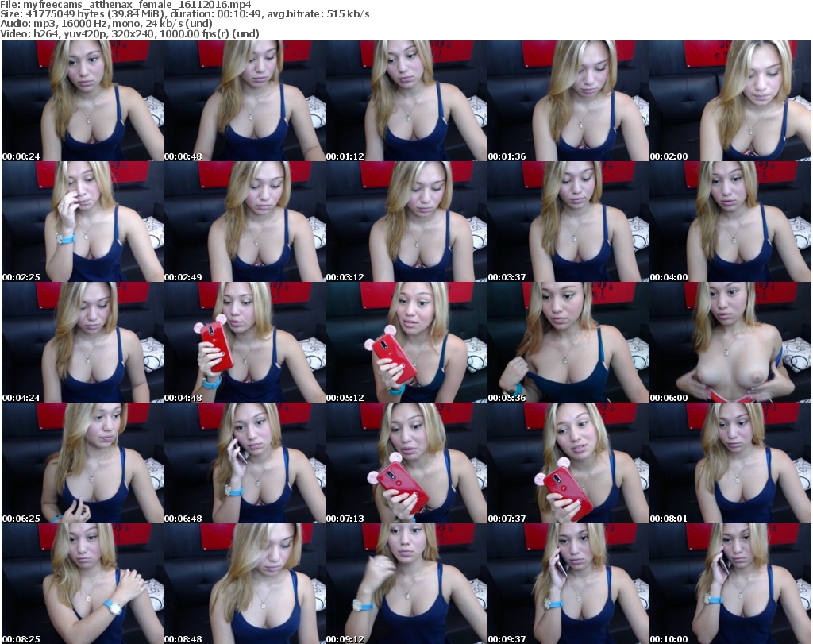Select the blue-watch frame stamped 00:08:25
Image resolution: width=813 pixels, height=644 pixels.
click(x=83, y=584)
